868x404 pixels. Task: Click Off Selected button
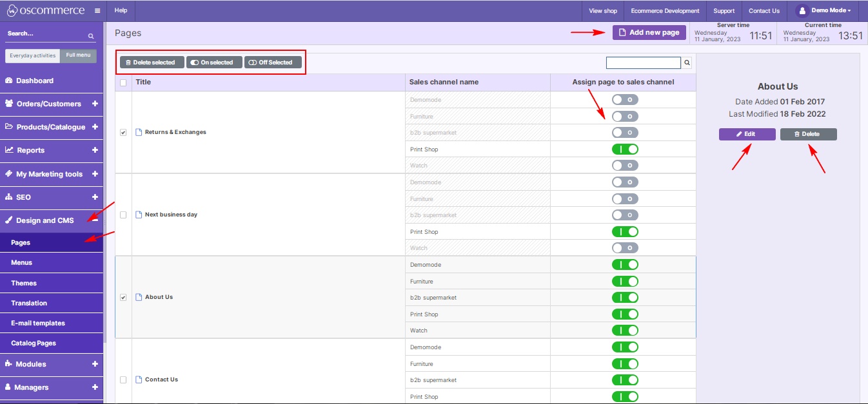273,63
